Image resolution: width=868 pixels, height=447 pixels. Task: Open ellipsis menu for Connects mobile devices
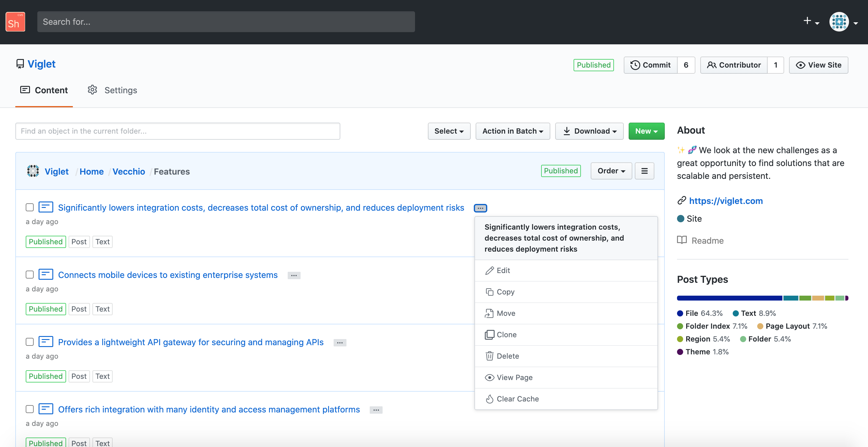(294, 275)
